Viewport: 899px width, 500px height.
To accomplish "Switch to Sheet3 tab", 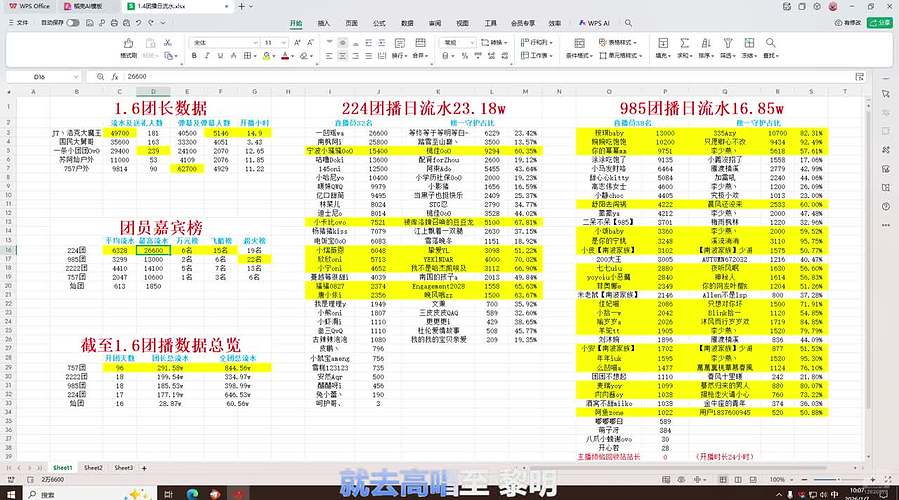I will (123, 468).
